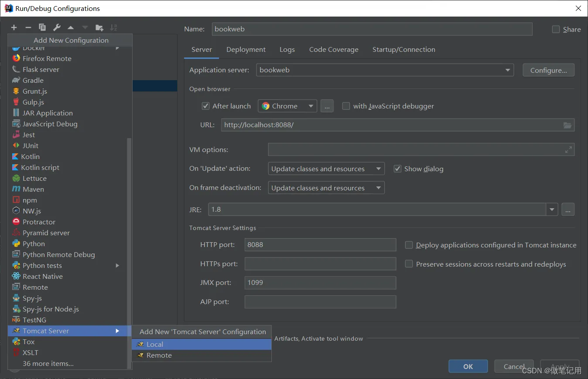This screenshot has height=379, width=588.
Task: Switch to the Deployment tab
Action: coord(246,50)
